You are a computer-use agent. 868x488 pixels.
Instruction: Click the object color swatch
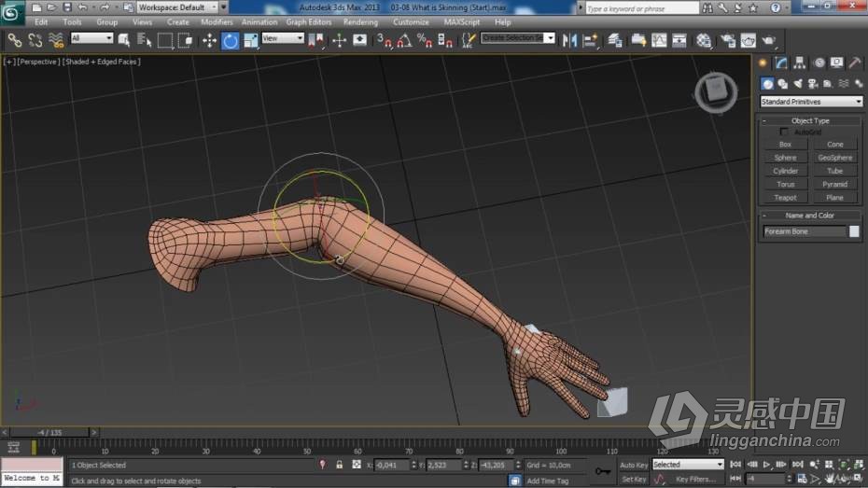tap(854, 231)
